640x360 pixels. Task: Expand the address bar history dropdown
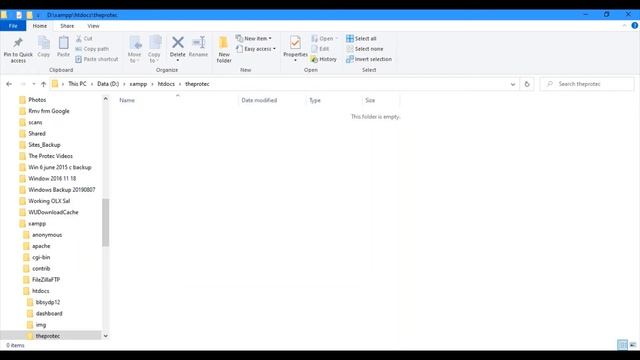[x=513, y=84]
